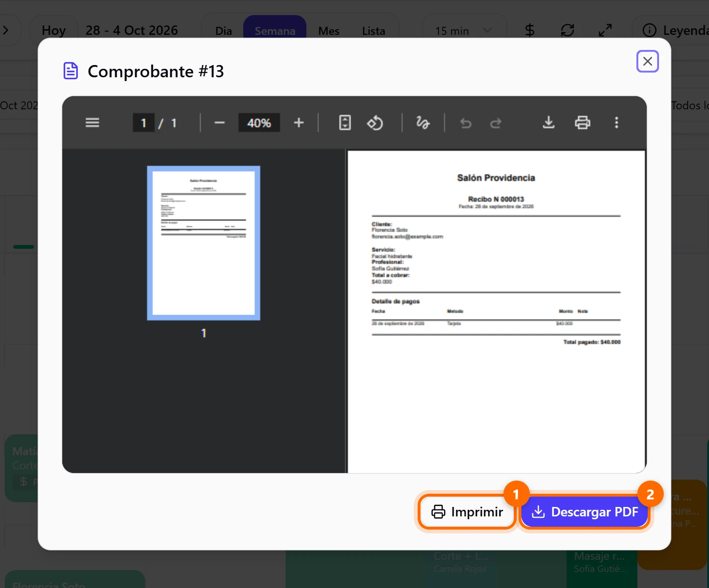Click the Total pagado: $40.000 text
The height and width of the screenshot is (588, 709).
(x=592, y=342)
